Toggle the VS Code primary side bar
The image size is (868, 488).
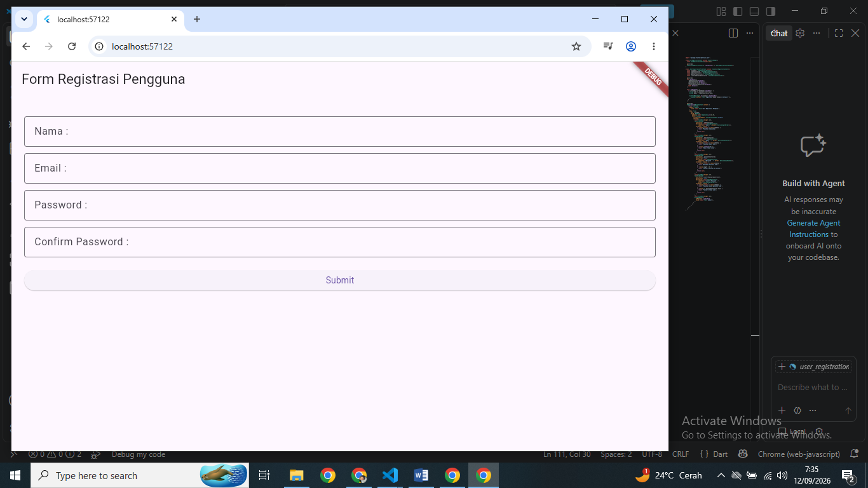(x=738, y=11)
